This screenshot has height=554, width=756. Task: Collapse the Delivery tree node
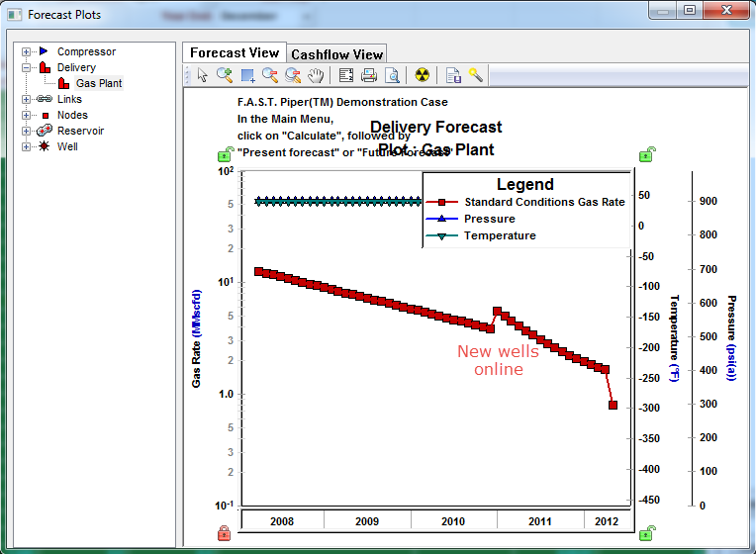pos(26,67)
